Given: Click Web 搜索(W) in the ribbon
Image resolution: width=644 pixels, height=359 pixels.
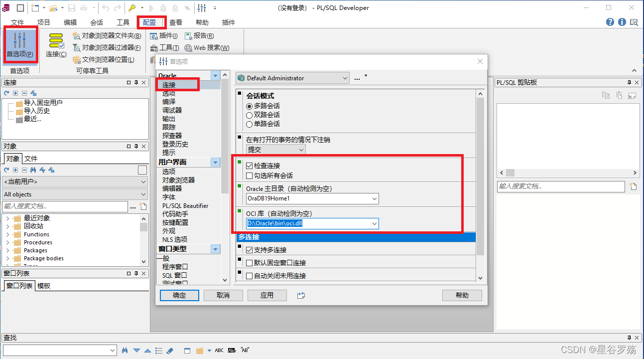Looking at the screenshot, I should click(207, 48).
